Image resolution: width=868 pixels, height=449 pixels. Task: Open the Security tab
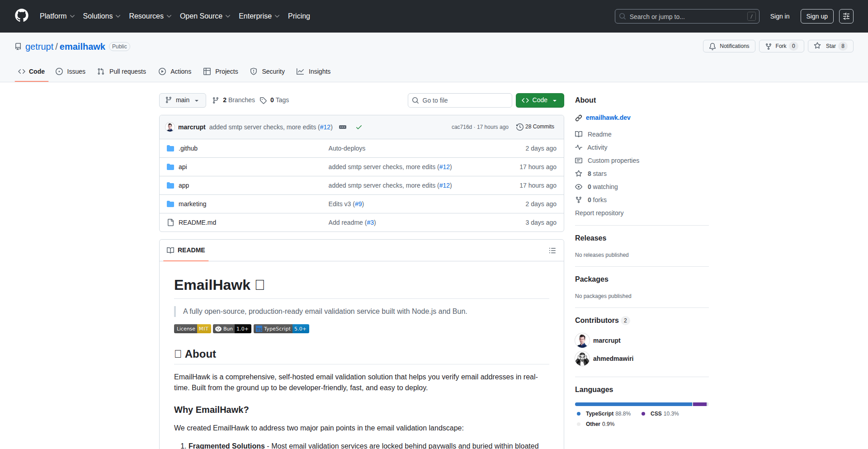268,71
